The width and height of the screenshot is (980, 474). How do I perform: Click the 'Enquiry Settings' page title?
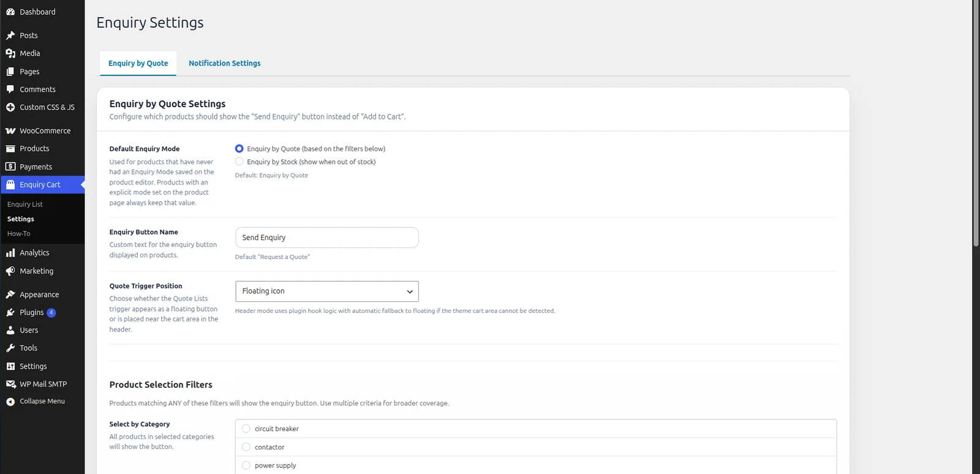click(150, 23)
